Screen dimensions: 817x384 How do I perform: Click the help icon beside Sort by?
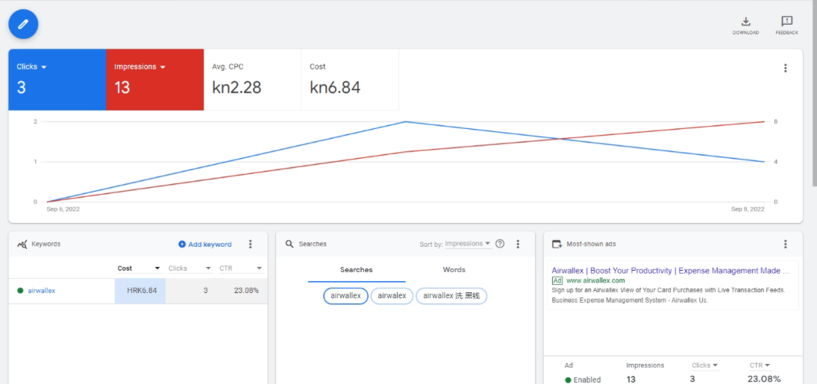pos(500,243)
